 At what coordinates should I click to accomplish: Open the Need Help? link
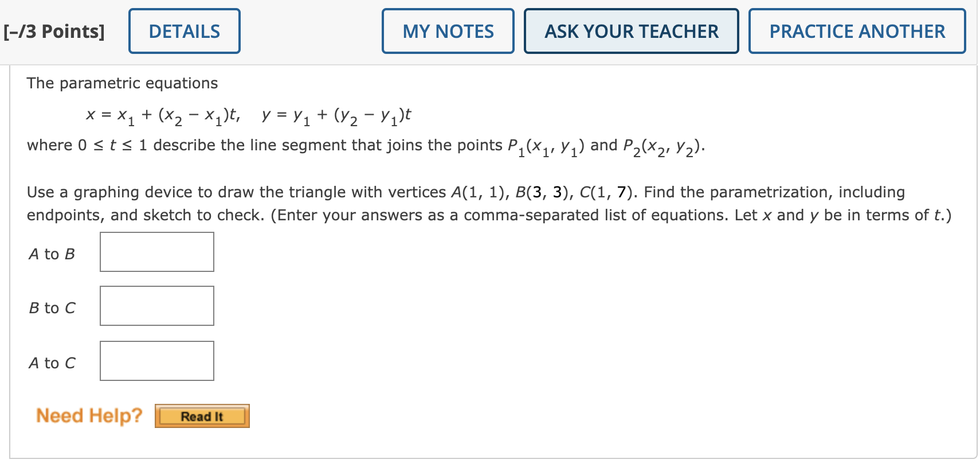[x=88, y=415]
